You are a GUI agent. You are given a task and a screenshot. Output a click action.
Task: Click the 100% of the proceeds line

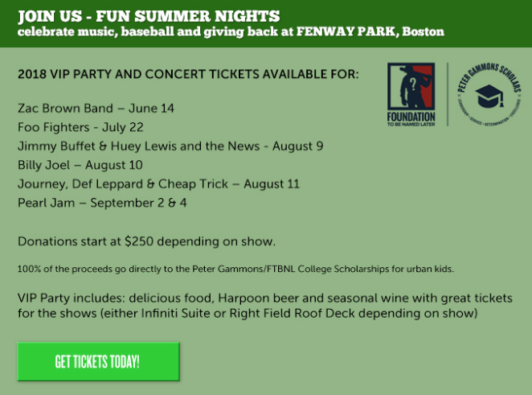tap(235, 269)
